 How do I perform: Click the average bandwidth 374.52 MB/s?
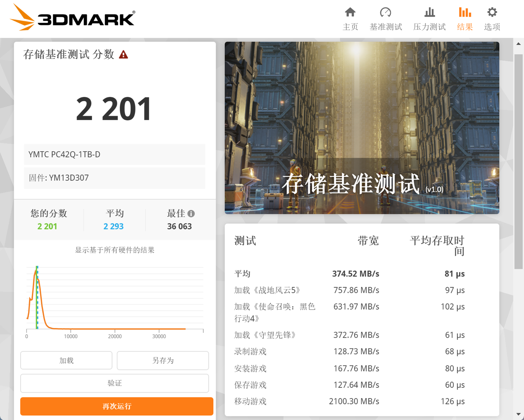click(356, 274)
